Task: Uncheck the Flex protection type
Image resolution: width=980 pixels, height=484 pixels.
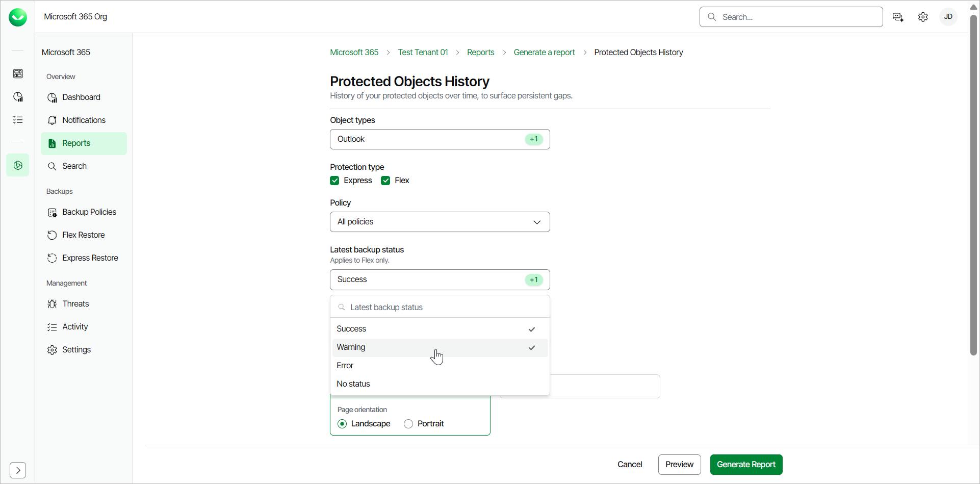Action: click(x=385, y=181)
